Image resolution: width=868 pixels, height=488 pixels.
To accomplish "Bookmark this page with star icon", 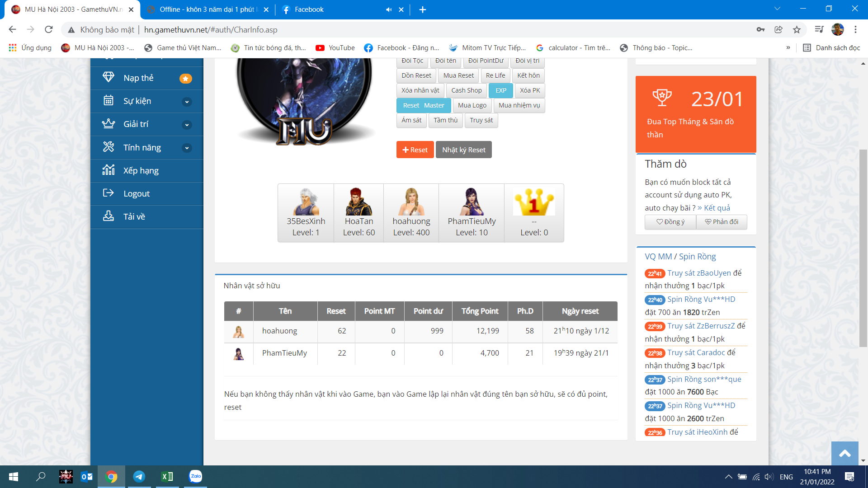I will coord(797,30).
